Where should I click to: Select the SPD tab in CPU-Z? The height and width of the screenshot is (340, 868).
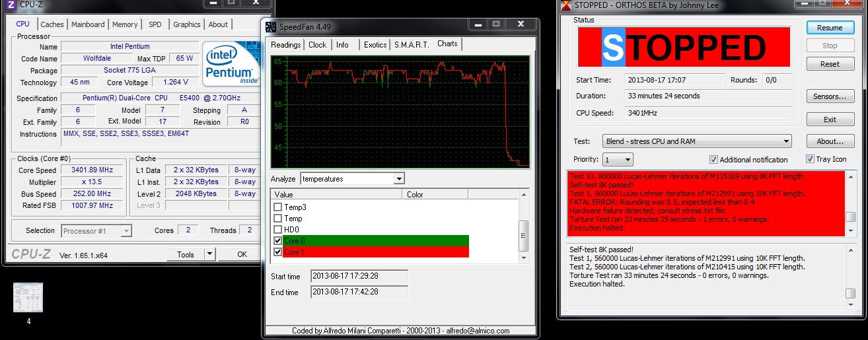tap(155, 24)
